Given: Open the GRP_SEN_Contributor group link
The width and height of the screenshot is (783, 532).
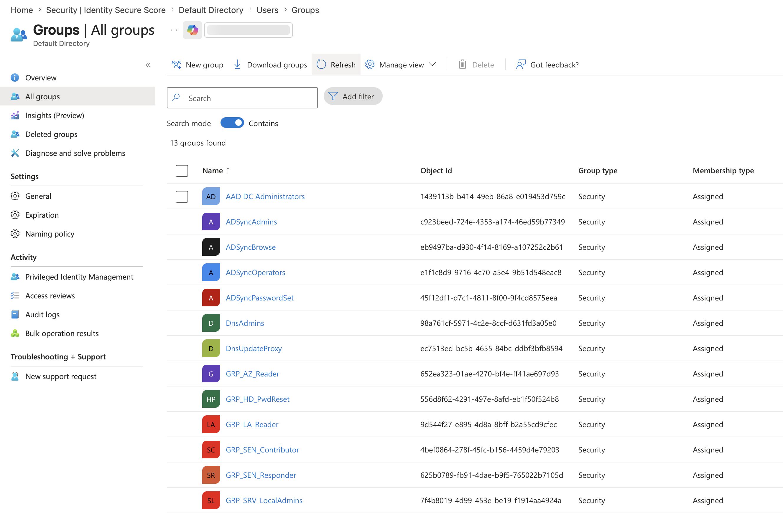Looking at the screenshot, I should (x=262, y=450).
